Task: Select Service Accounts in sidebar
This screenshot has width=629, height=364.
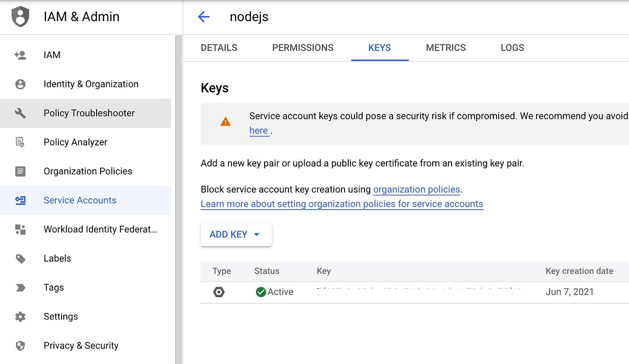Action: (85, 201)
